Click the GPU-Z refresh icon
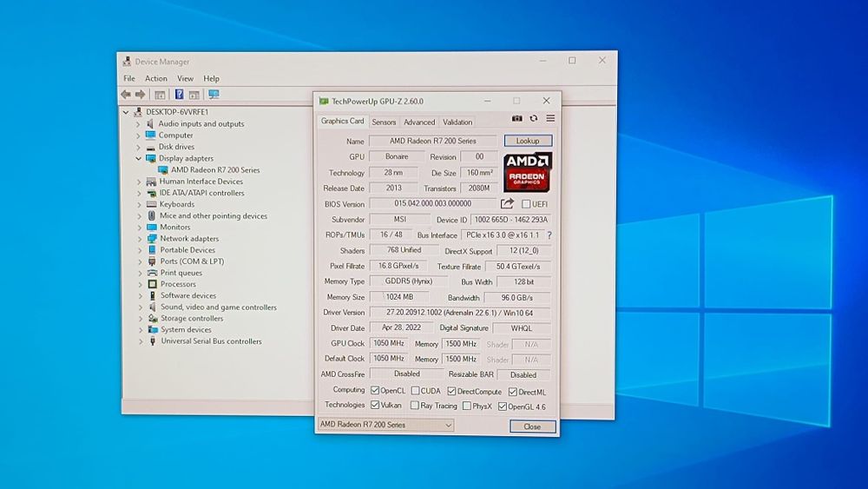 click(x=534, y=119)
